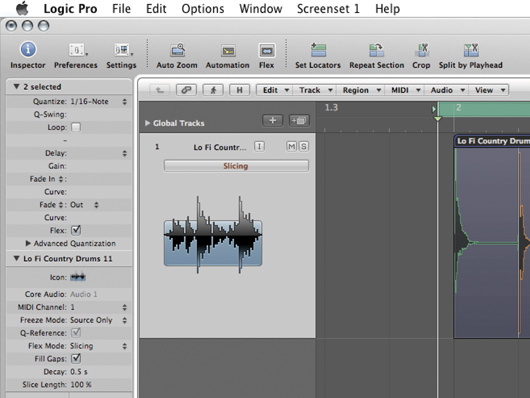The height and width of the screenshot is (398, 530).
Task: Click the green cycle region in ruler
Action: tap(484, 109)
